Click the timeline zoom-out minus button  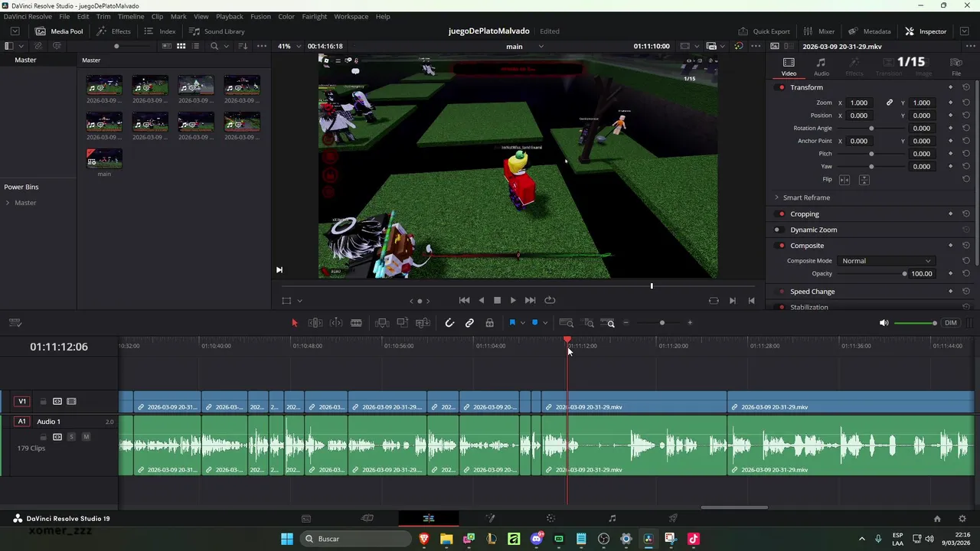(626, 323)
